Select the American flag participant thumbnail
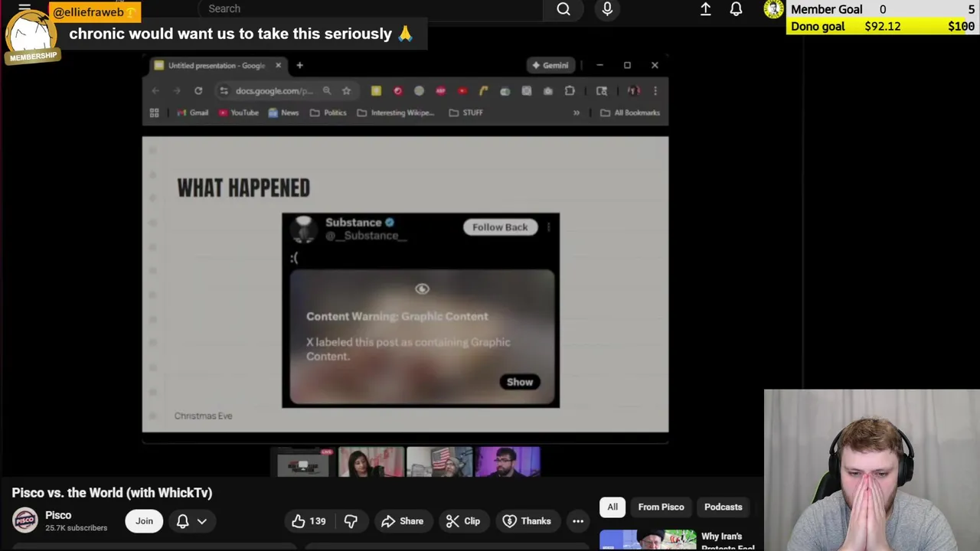980x551 pixels. (439, 463)
